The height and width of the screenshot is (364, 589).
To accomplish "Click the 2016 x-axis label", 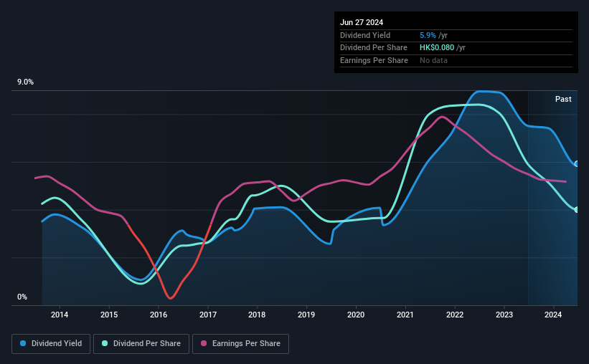I will tap(159, 315).
